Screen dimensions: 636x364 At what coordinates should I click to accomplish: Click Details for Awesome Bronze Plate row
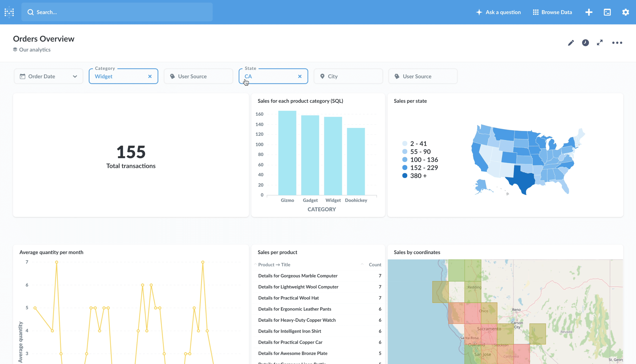point(318,353)
